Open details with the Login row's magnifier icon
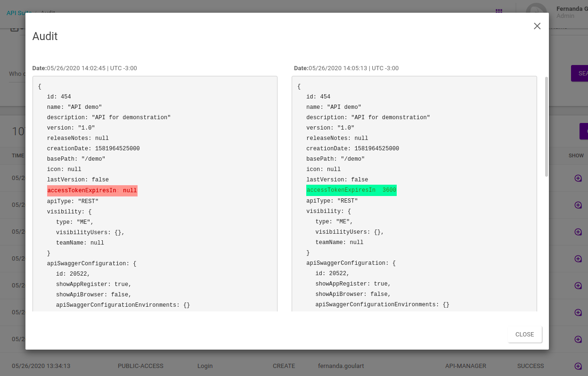This screenshot has height=376, width=588. [x=578, y=366]
